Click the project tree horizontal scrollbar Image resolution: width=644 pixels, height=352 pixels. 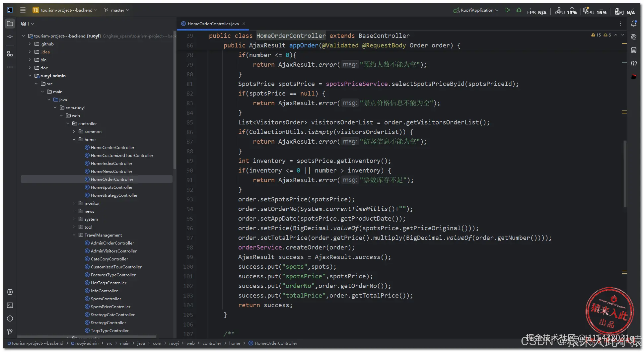(87, 337)
